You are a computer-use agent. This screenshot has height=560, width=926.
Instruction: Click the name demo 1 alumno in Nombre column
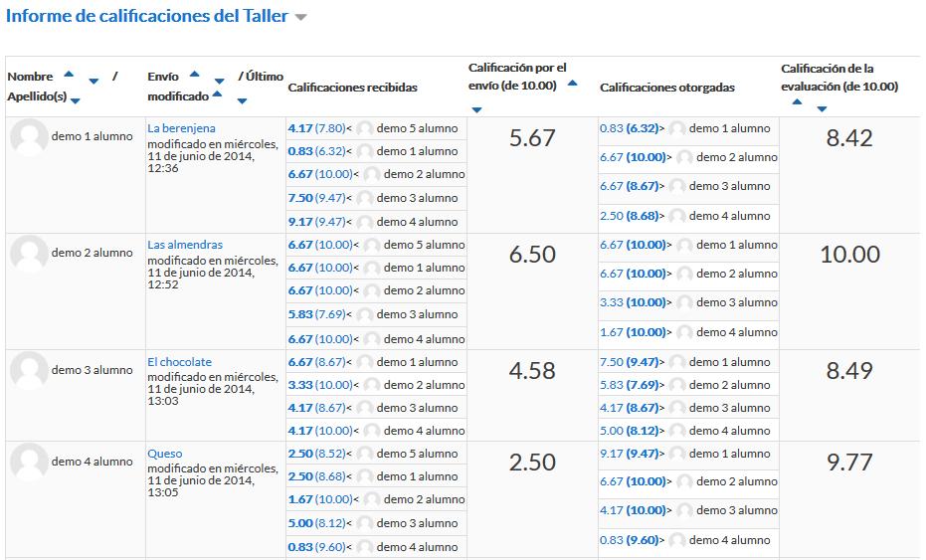[93, 136]
